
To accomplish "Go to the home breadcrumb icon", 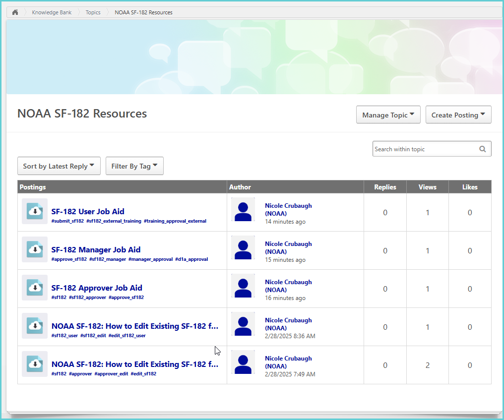I will click(15, 12).
